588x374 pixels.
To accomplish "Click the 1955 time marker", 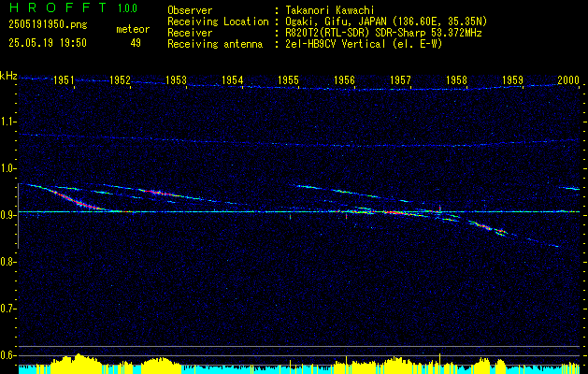I will (288, 79).
